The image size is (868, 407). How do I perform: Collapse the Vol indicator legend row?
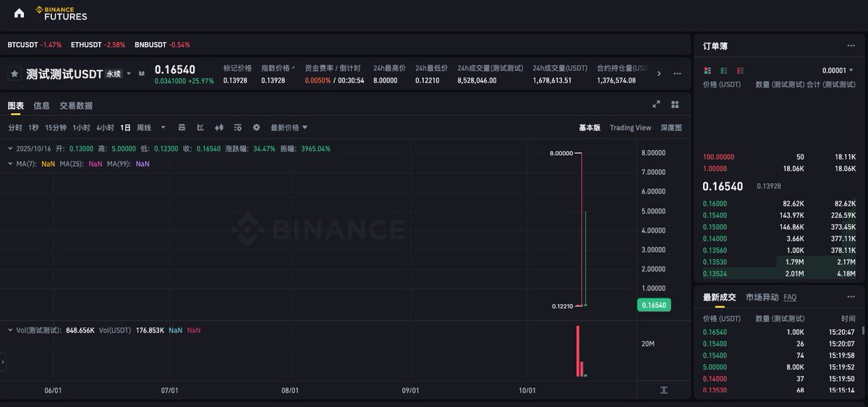pyautogui.click(x=11, y=330)
